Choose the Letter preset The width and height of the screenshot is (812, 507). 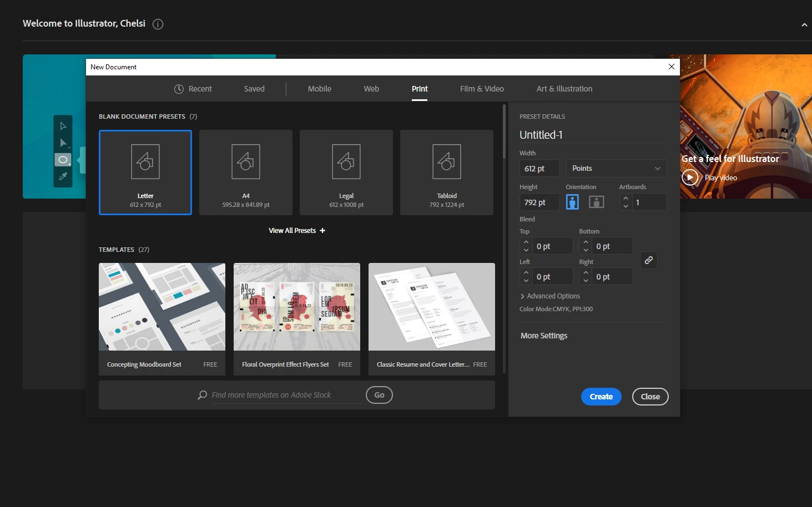pyautogui.click(x=145, y=173)
